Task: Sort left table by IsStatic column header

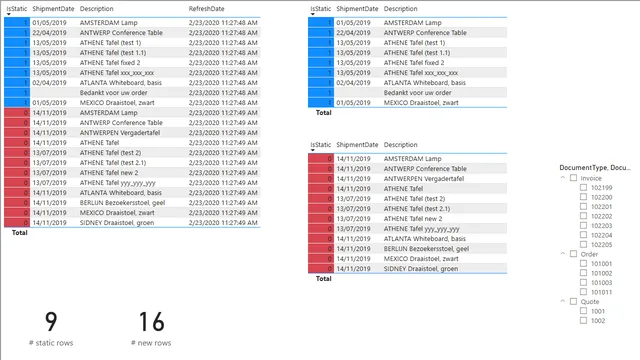Action: coord(16,9)
